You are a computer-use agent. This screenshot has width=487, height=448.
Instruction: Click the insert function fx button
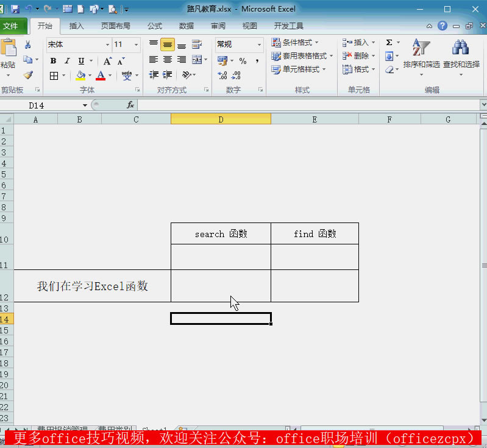coord(130,105)
